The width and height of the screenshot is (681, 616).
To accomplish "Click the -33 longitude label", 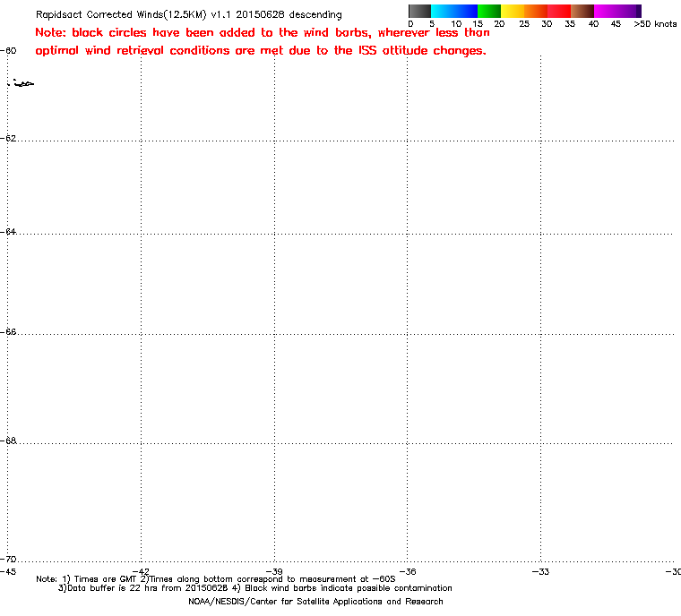I will 540,571.
